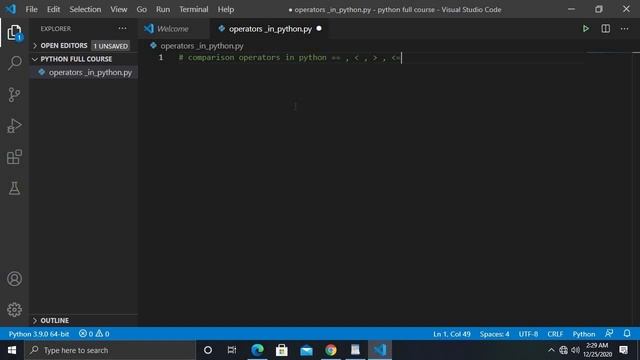Open the Explorer view in activity bar
This screenshot has width=640, height=360.
14,33
